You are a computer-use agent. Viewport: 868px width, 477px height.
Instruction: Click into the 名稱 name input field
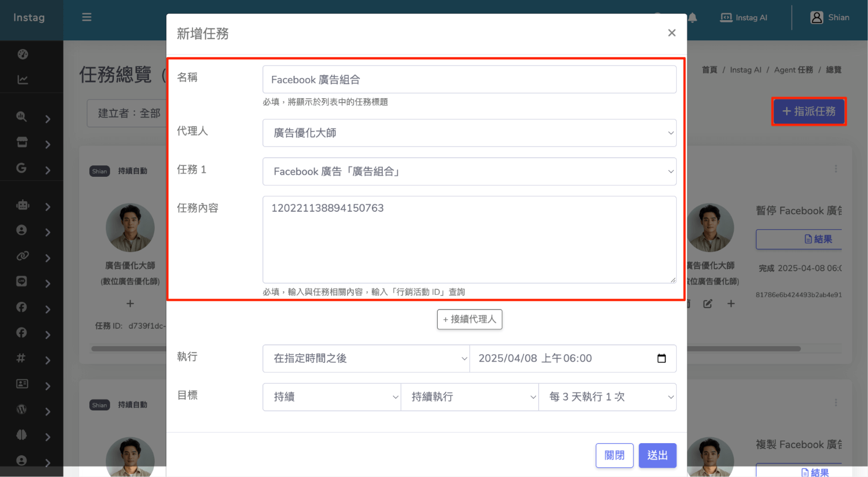[469, 80]
